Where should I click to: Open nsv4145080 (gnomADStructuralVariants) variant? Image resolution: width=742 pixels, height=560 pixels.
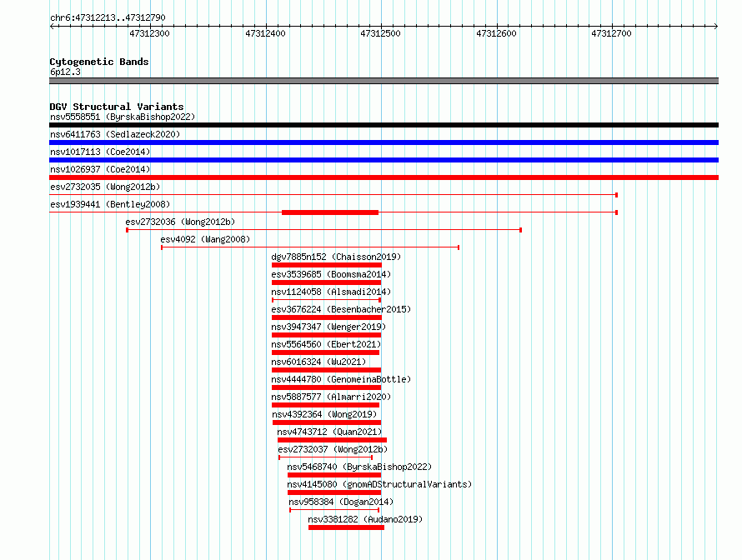tap(379, 484)
